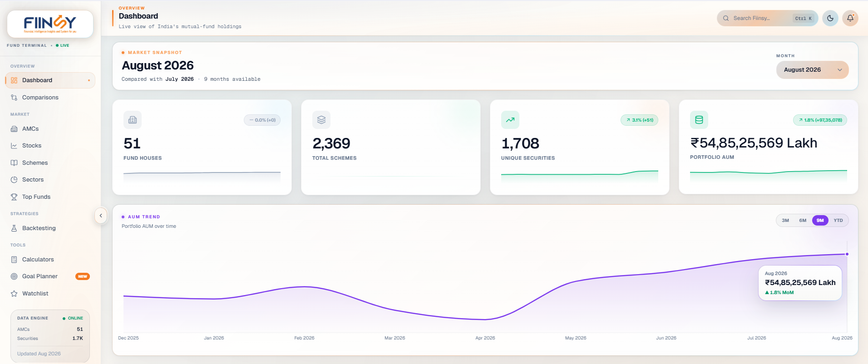Go to Stocks in the sidebar
The width and height of the screenshot is (868, 364).
point(50,146)
